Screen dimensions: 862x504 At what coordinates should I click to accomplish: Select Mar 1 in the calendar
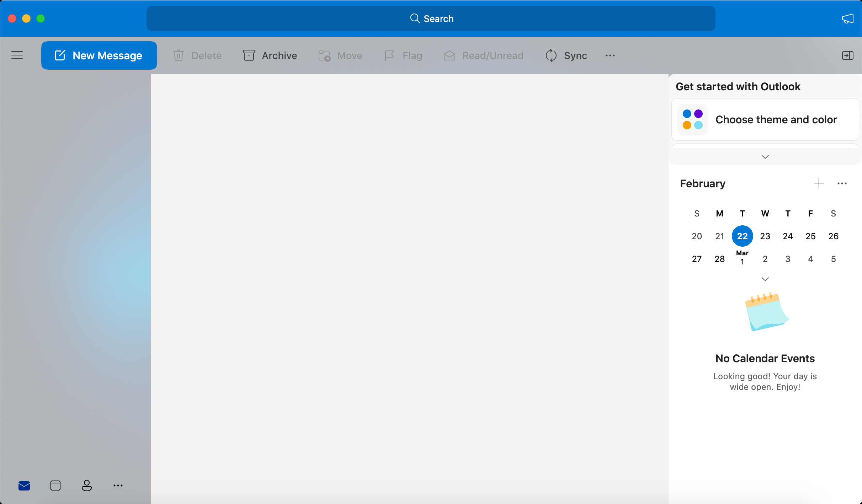pos(743,258)
